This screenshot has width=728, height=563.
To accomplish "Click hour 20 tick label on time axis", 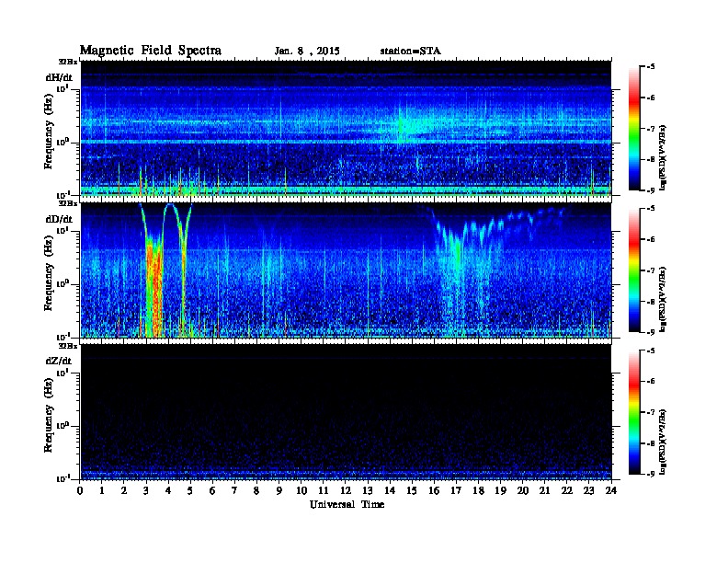I will tap(523, 490).
